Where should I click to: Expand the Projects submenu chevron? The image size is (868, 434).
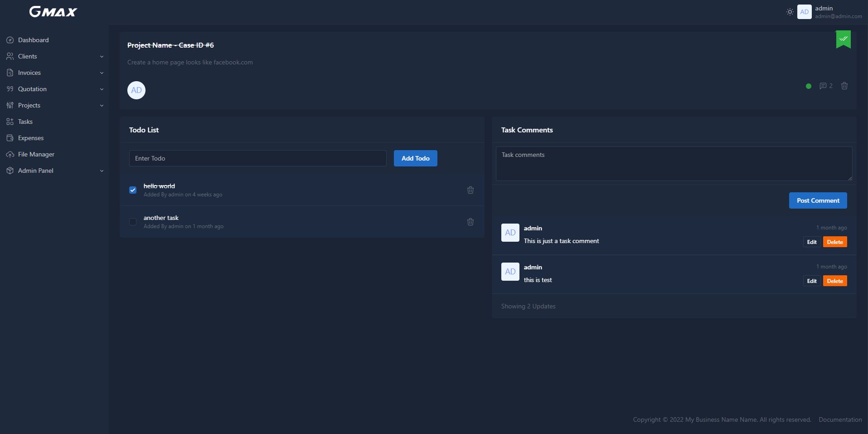(102, 106)
